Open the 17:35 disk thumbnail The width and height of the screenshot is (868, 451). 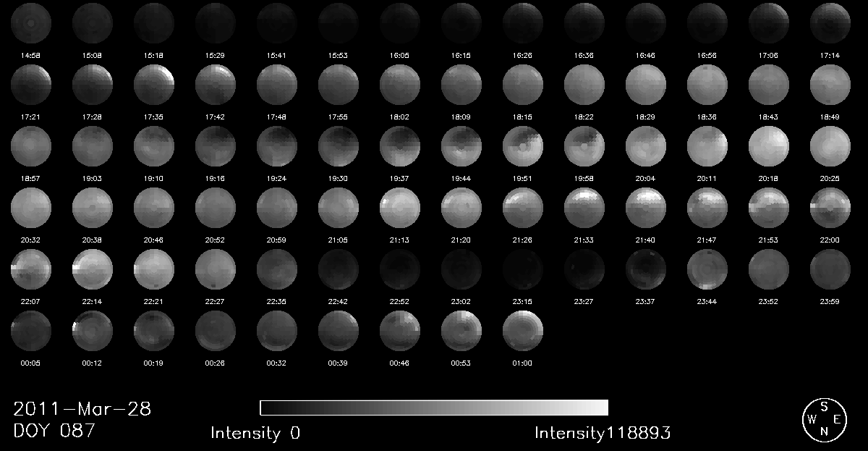pos(153,84)
